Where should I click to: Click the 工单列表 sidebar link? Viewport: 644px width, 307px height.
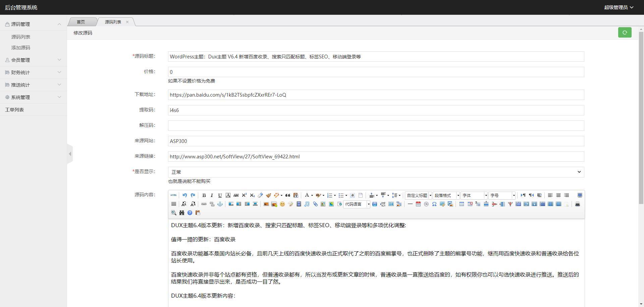pyautogui.click(x=15, y=109)
